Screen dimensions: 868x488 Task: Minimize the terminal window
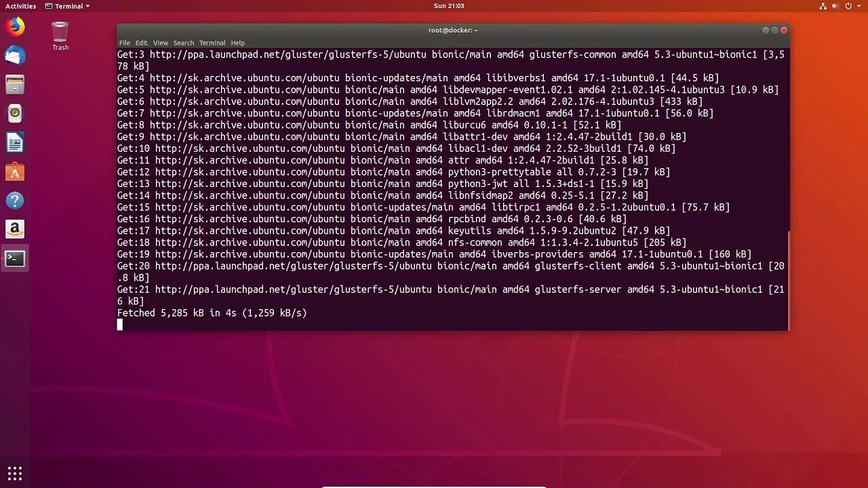(766, 30)
